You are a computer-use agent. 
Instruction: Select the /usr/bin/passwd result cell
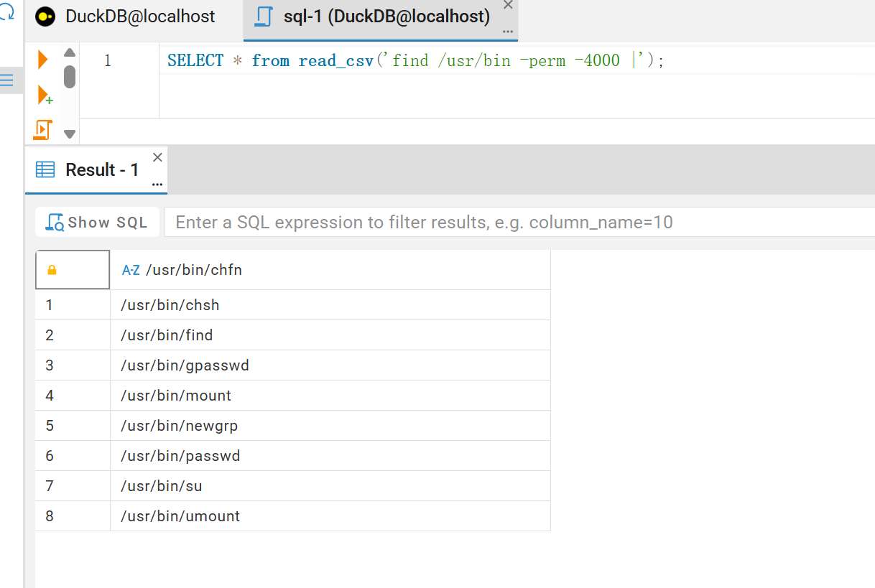pyautogui.click(x=330, y=456)
